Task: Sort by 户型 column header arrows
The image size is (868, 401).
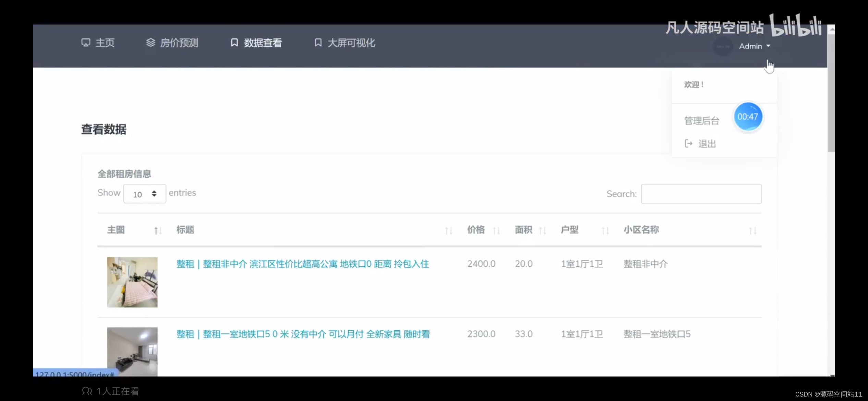Action: pos(605,231)
